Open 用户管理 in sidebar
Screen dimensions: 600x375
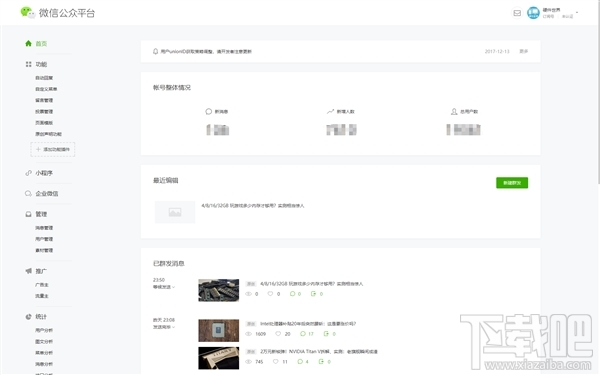tap(44, 239)
